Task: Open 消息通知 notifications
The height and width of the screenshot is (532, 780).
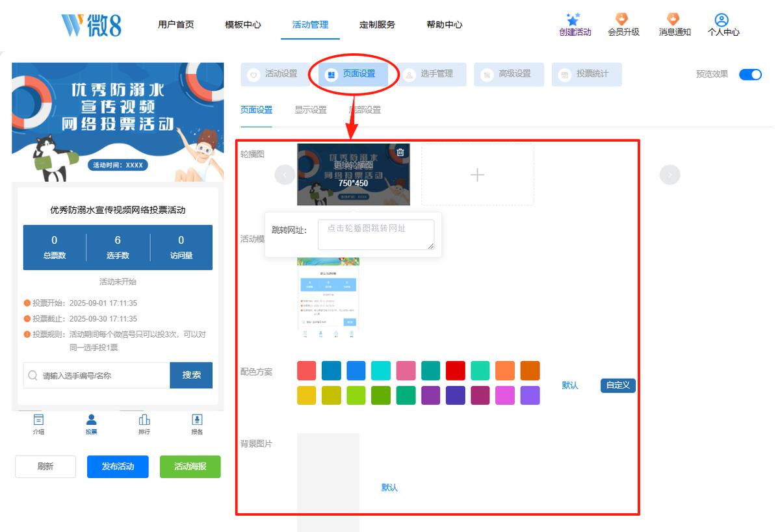Action: click(674, 25)
